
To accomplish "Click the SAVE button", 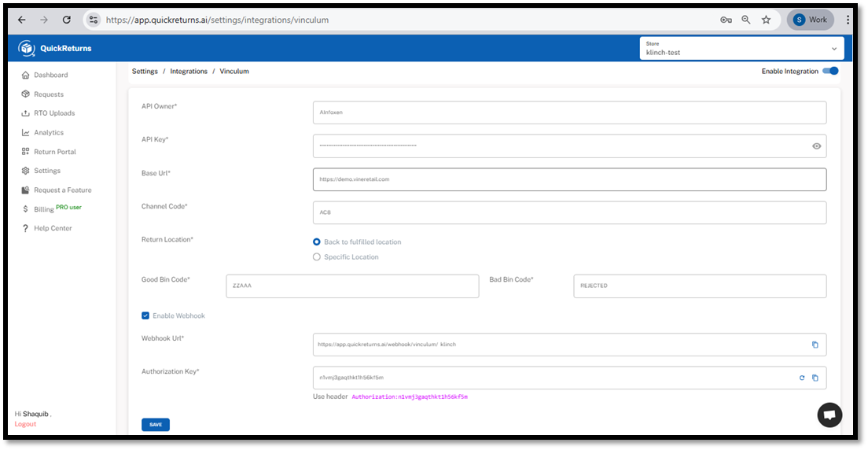I will point(156,425).
